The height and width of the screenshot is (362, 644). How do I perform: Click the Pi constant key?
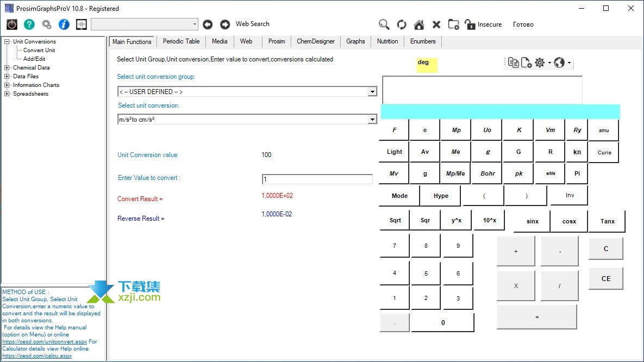[x=577, y=173]
